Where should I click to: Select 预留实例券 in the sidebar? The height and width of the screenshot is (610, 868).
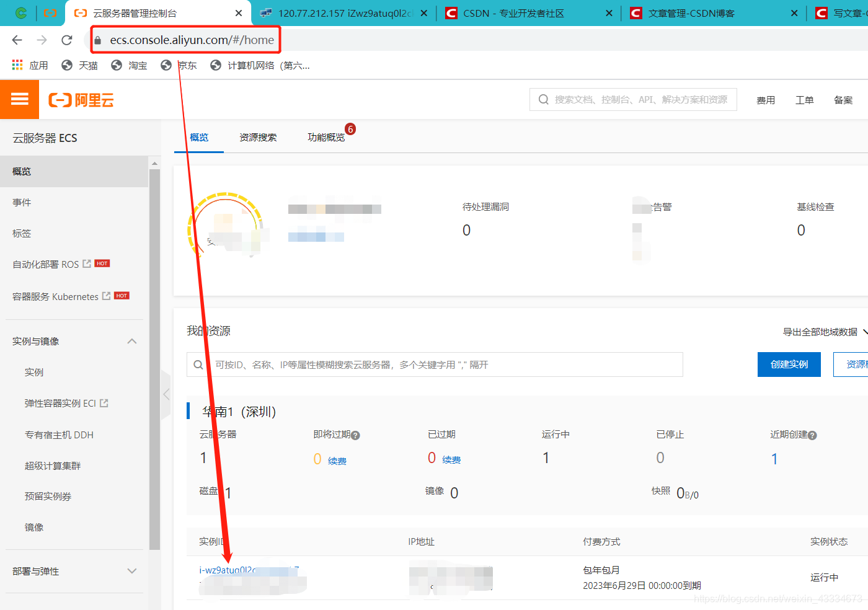48,496
